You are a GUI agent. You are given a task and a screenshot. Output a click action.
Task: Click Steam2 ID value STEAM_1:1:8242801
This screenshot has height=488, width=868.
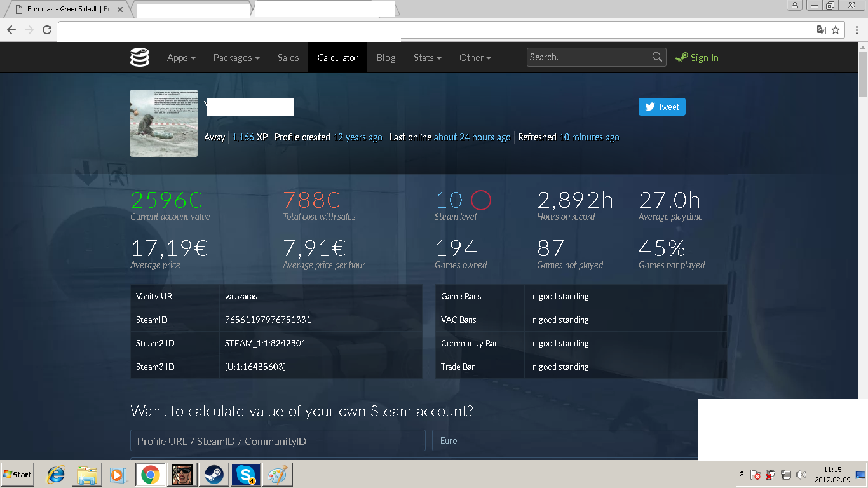pyautogui.click(x=265, y=343)
